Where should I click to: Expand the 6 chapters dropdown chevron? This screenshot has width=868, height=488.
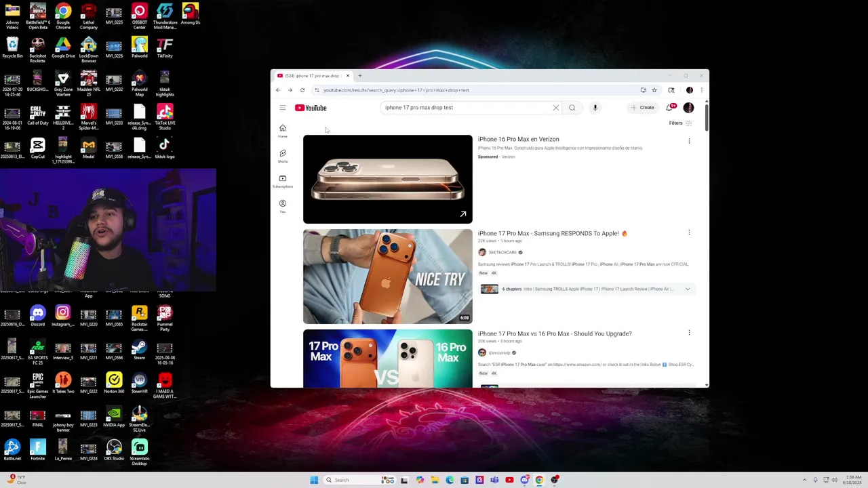(x=688, y=289)
